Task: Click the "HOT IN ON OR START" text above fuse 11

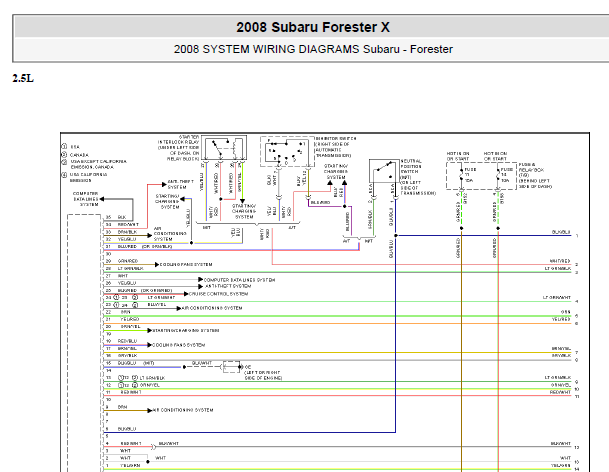Action: pos(458,156)
